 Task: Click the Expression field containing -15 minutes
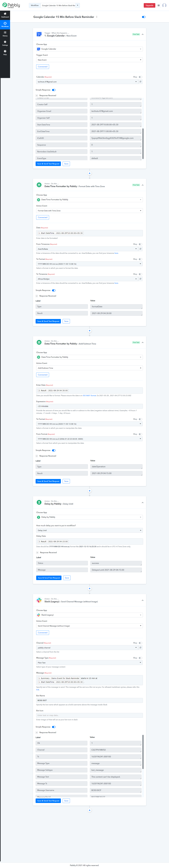pyautogui.click(x=89, y=406)
